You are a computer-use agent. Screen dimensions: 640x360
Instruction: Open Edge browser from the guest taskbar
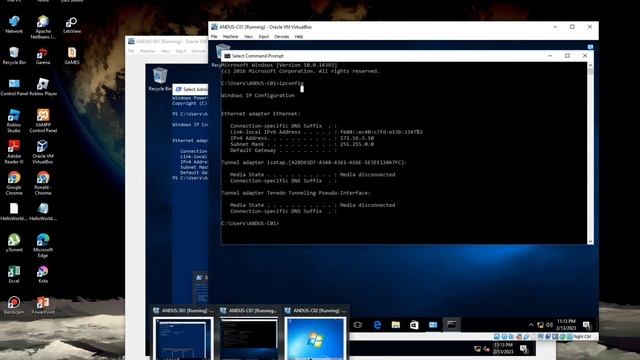click(x=377, y=325)
